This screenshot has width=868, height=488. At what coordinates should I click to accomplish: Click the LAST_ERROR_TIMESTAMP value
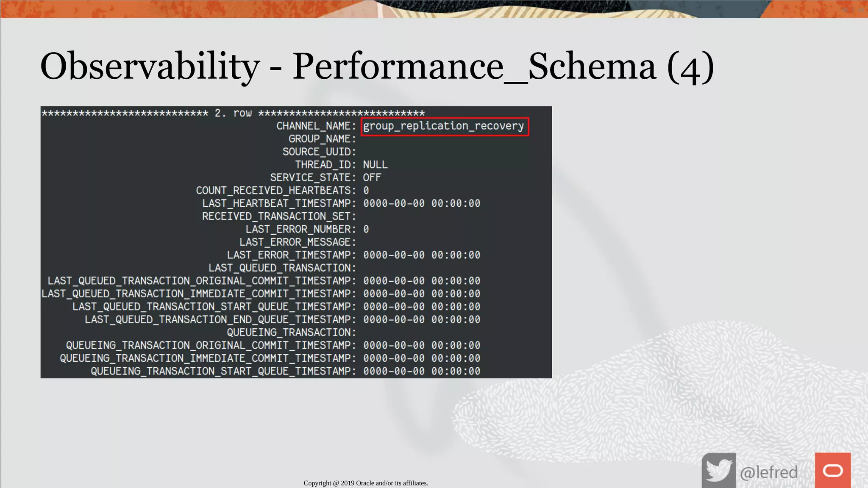point(422,255)
